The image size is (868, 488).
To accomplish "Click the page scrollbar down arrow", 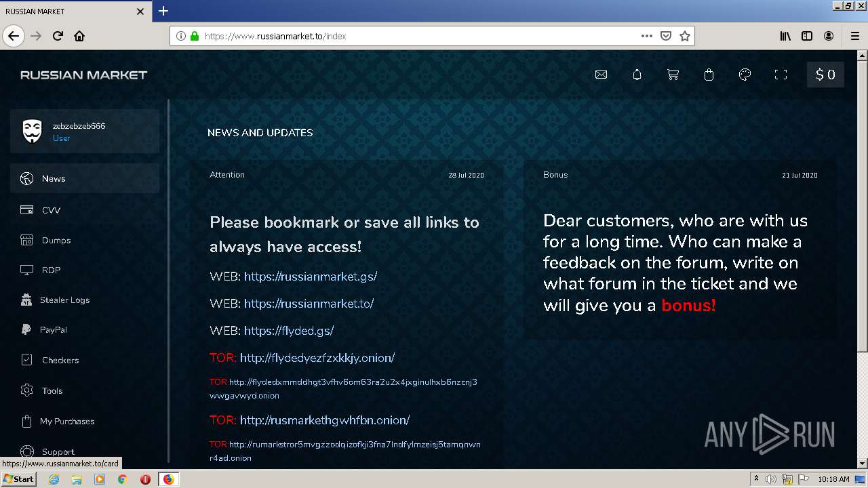I will (863, 464).
